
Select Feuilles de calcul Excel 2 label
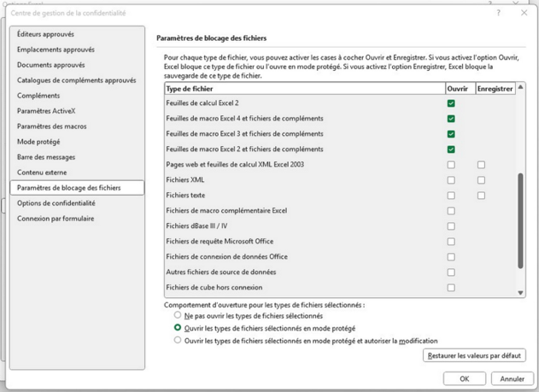[202, 103]
